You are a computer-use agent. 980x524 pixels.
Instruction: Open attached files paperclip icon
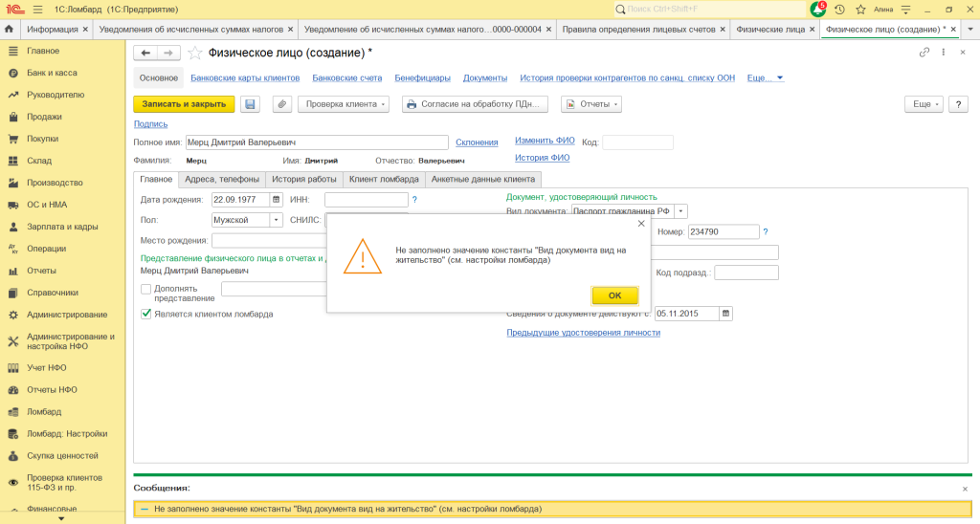click(x=282, y=104)
